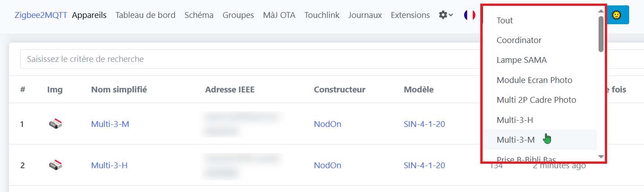The width and height of the screenshot is (644, 192).
Task: Open the settings gear menu
Action: point(446,15)
